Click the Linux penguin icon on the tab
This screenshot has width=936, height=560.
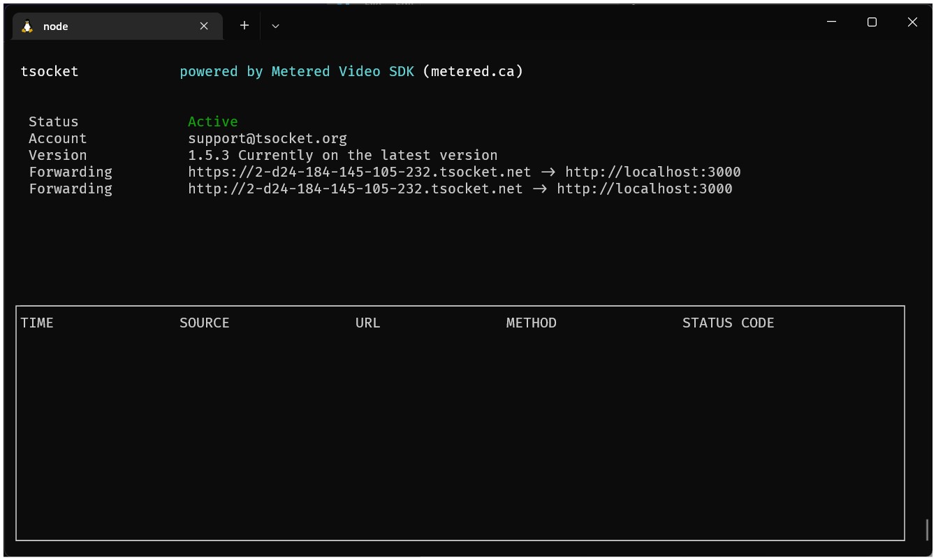click(27, 27)
